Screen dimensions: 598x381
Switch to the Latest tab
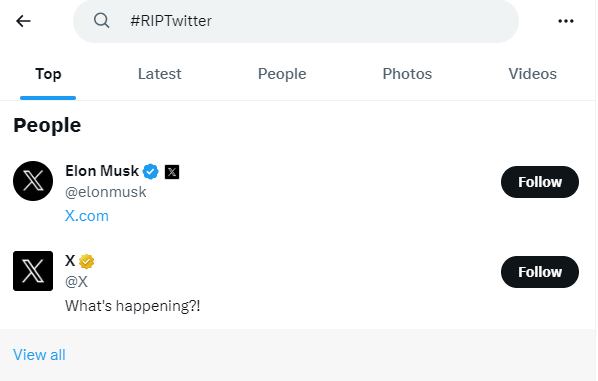click(159, 74)
